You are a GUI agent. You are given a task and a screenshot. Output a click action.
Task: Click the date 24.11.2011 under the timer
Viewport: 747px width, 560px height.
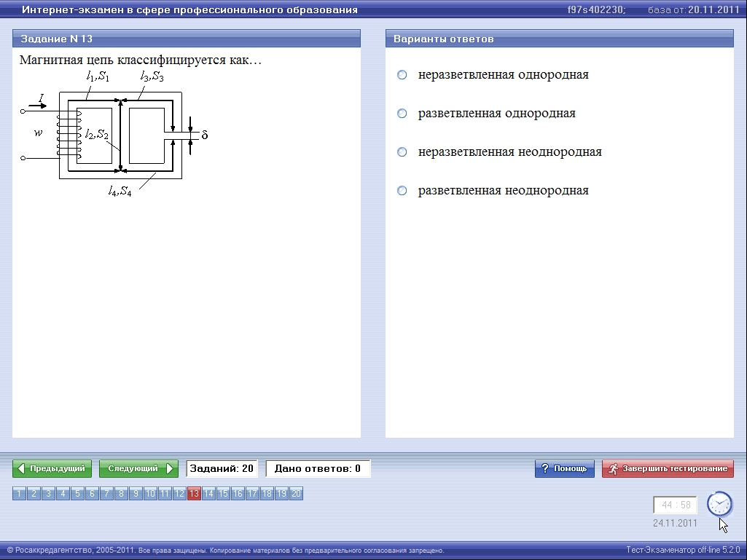point(675,523)
